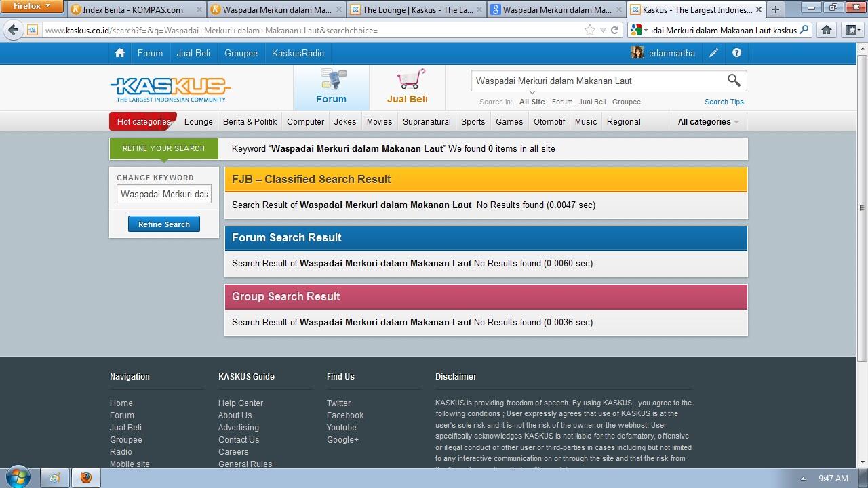Click the main Kaskus search input field
Viewport: 868px width, 488px height.
pyautogui.click(x=598, y=81)
